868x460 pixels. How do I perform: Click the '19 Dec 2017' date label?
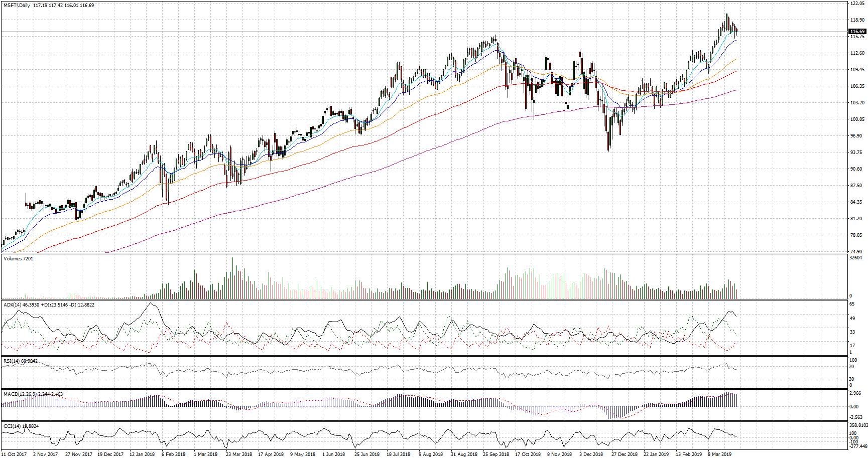point(110,454)
